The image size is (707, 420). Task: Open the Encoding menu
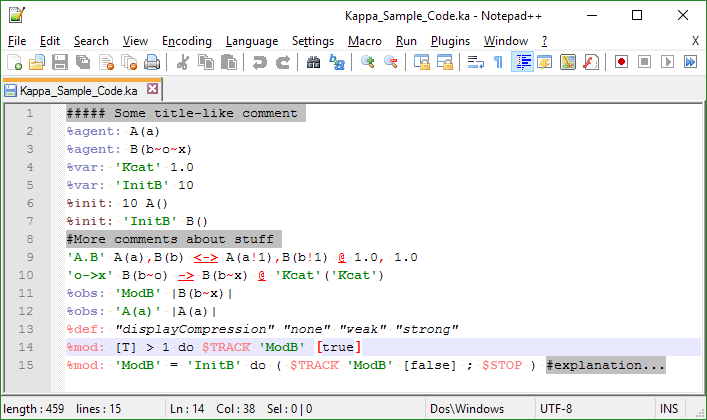coord(187,41)
